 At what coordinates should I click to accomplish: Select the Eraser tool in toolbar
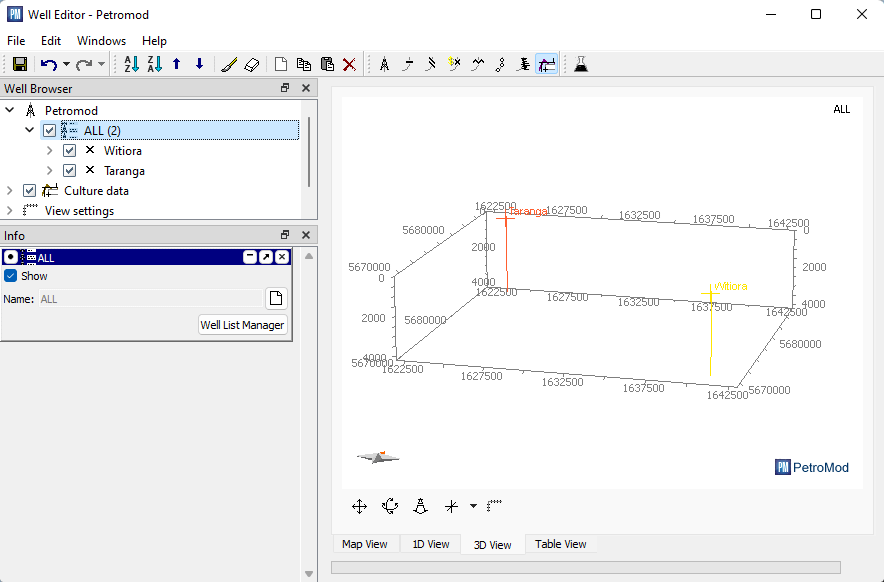point(251,64)
